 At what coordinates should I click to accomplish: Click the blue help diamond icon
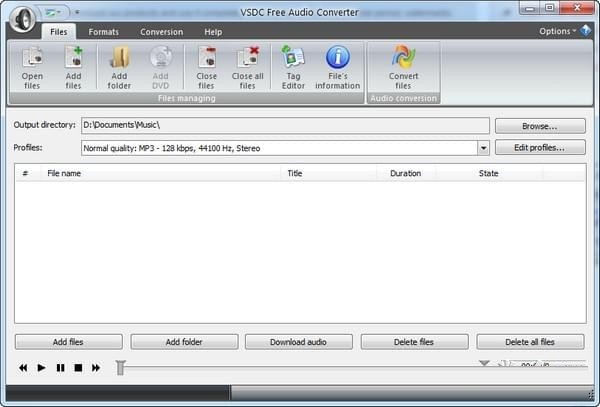586,31
